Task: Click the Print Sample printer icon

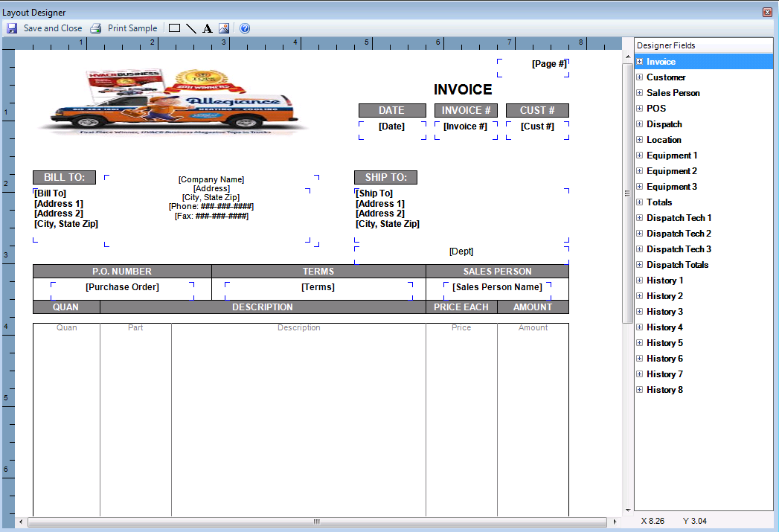Action: pyautogui.click(x=95, y=28)
